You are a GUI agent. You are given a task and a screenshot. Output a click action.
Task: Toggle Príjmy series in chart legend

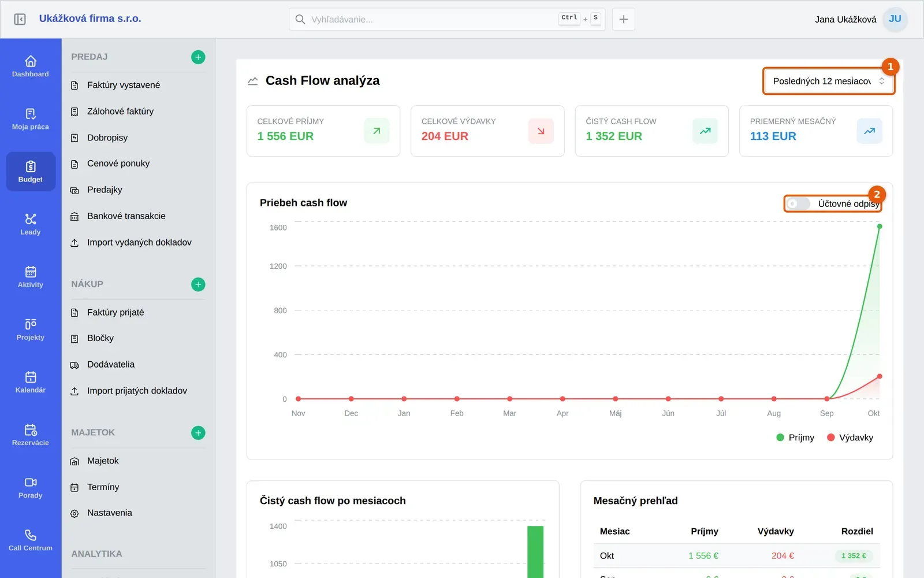pos(795,438)
